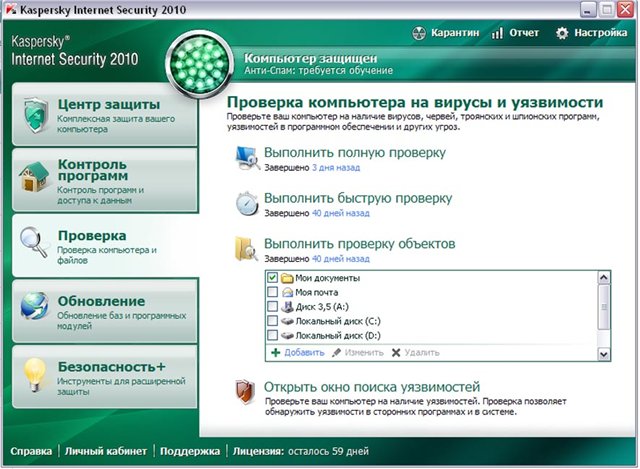
Task: Start Выполнить полную проверку
Action: (x=355, y=153)
